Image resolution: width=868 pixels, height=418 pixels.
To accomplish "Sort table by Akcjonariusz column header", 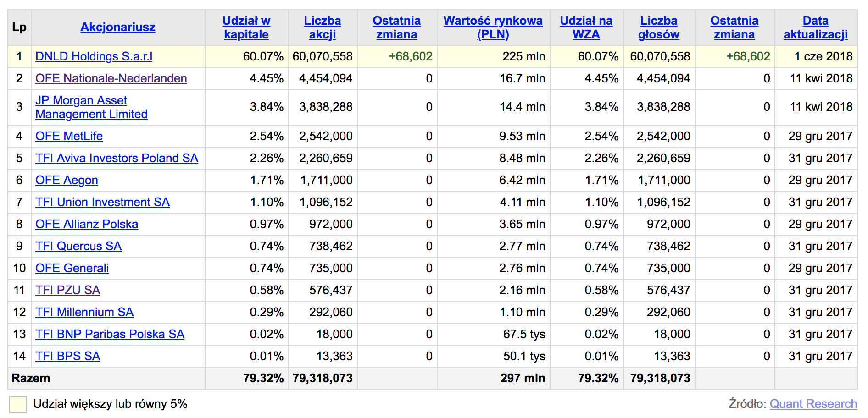I will coord(118,27).
